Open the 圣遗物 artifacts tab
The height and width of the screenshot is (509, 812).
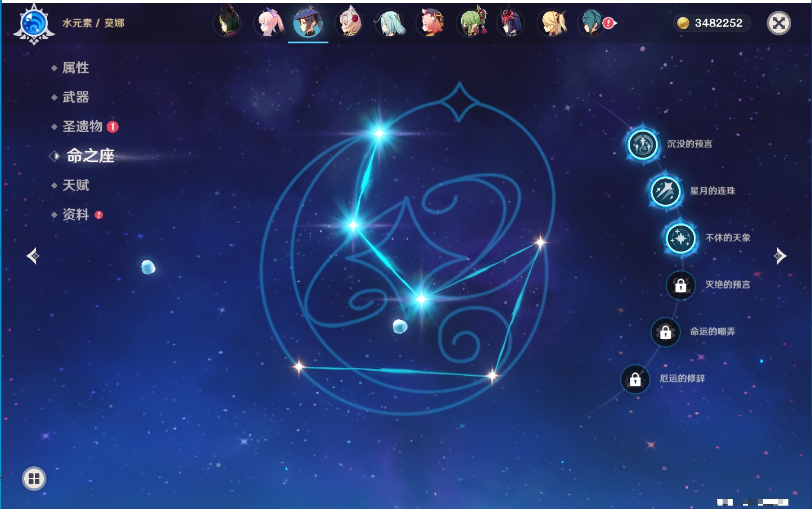[x=82, y=127]
